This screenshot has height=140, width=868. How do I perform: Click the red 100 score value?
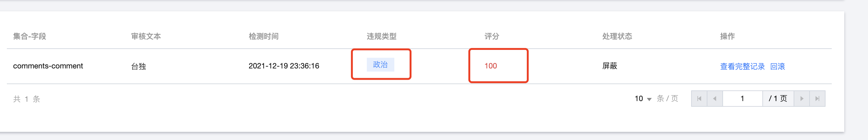tap(491, 66)
